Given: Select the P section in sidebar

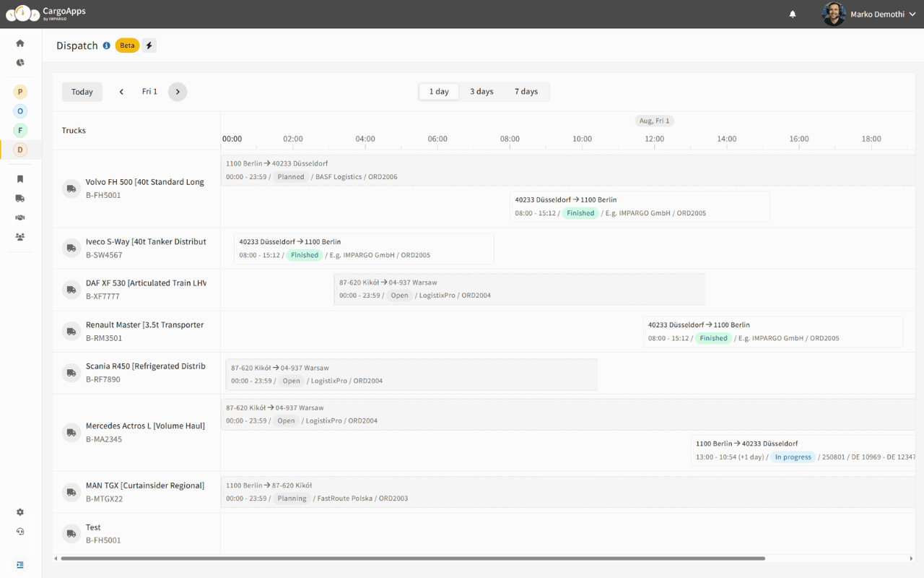Looking at the screenshot, I should [19, 92].
